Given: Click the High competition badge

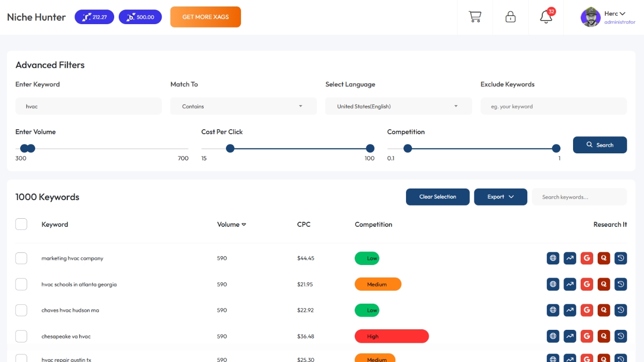Looking at the screenshot, I should click(x=391, y=336).
